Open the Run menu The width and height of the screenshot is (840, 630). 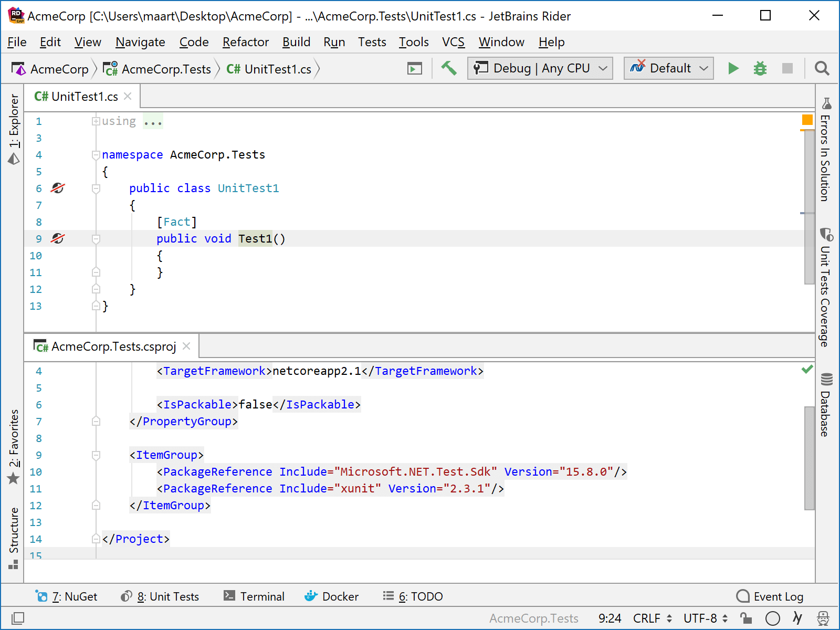pyautogui.click(x=334, y=42)
